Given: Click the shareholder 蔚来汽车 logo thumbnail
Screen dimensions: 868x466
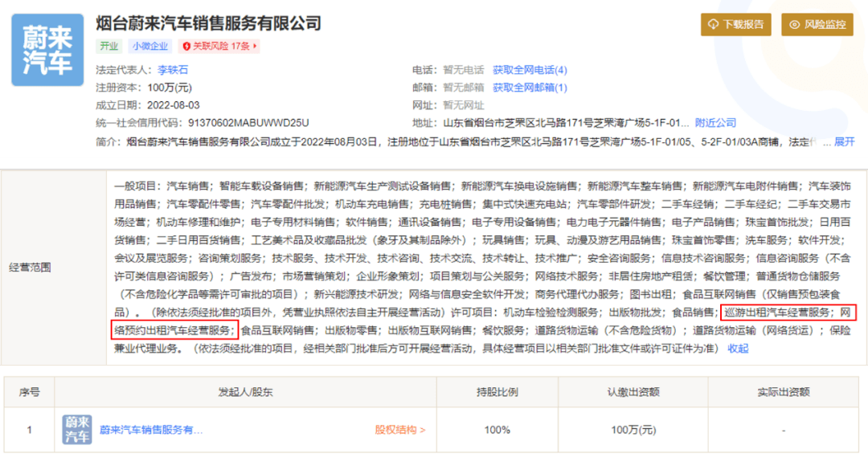Looking at the screenshot, I should [x=78, y=430].
